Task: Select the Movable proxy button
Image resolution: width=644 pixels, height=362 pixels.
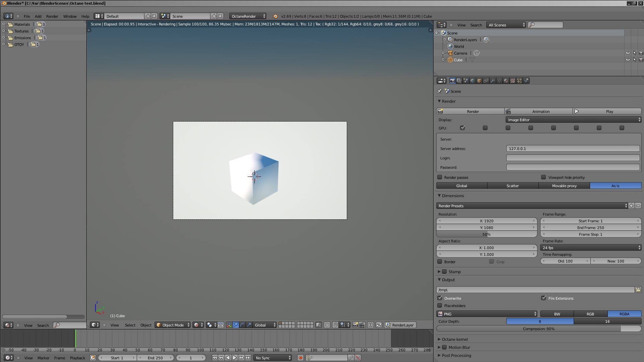Action: click(564, 186)
